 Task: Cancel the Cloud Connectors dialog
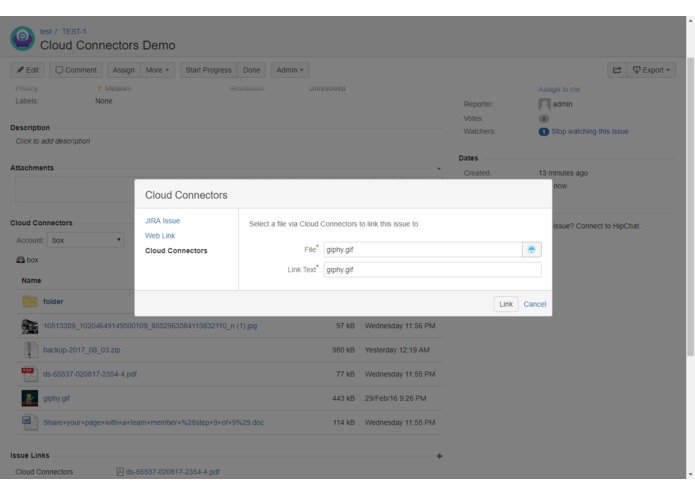pos(535,304)
